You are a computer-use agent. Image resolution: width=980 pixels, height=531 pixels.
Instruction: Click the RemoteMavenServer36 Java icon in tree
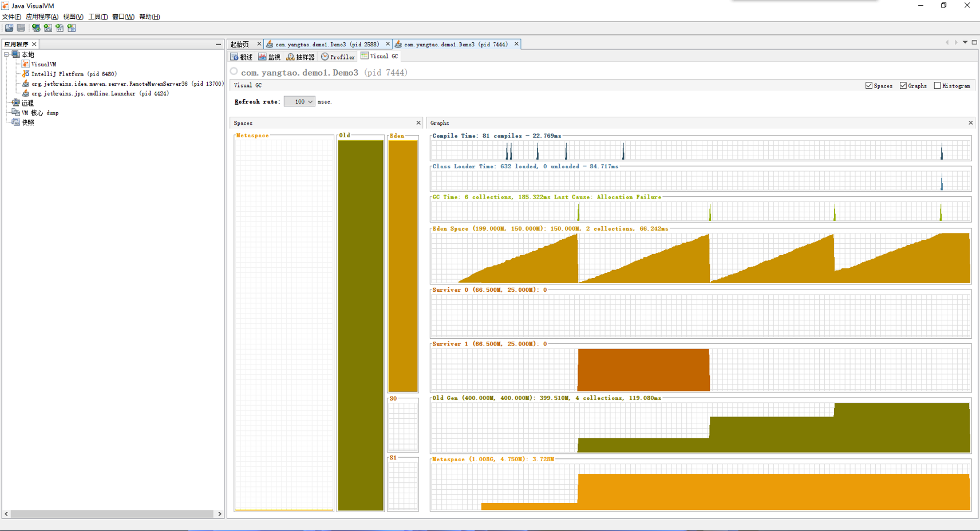(26, 84)
